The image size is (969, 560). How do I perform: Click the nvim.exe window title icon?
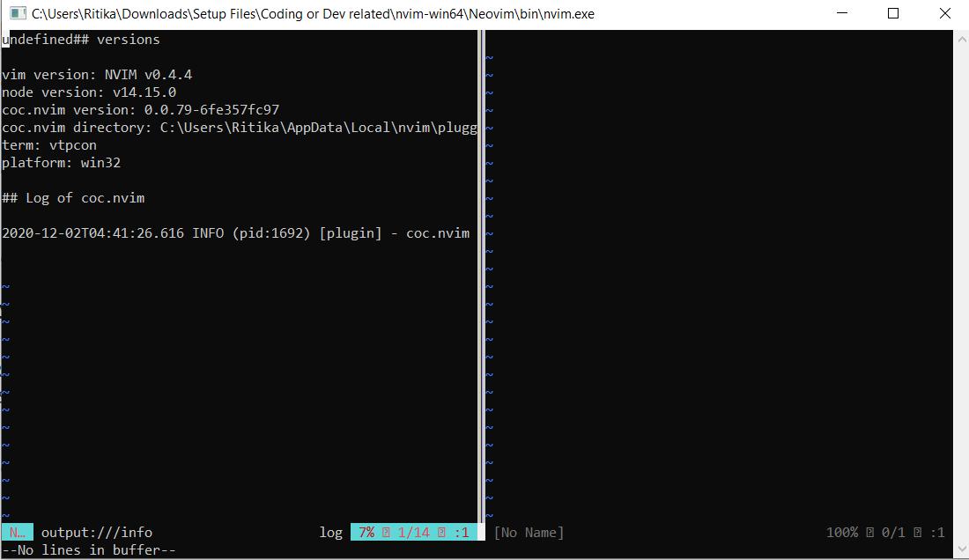point(18,13)
